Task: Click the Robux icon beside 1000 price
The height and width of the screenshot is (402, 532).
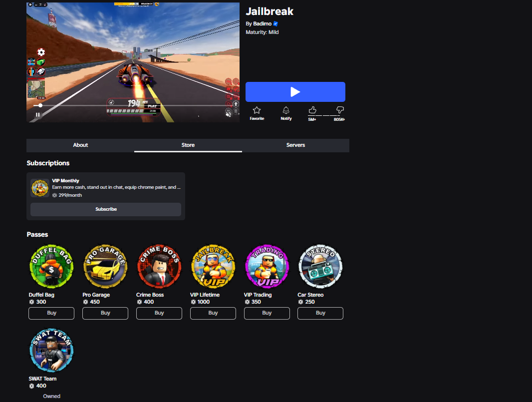Action: [194, 302]
